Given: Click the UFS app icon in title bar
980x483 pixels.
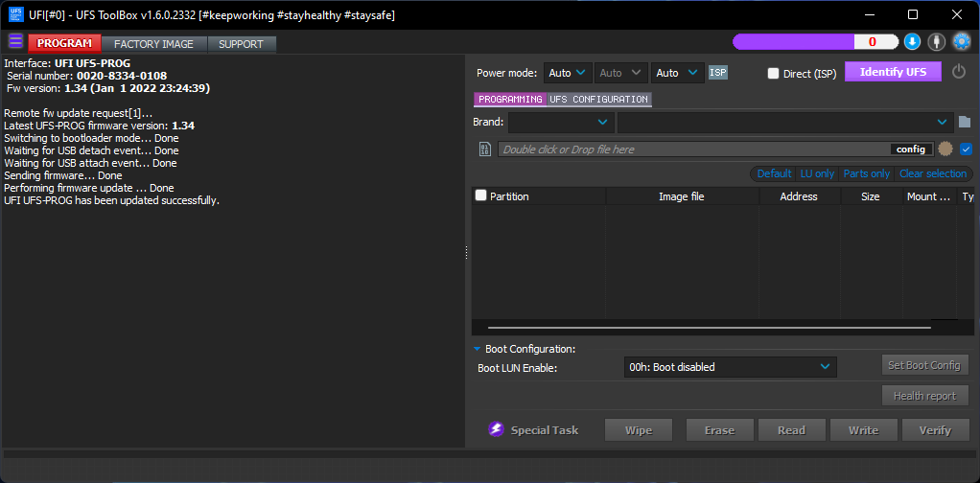Looking at the screenshot, I should [15, 14].
